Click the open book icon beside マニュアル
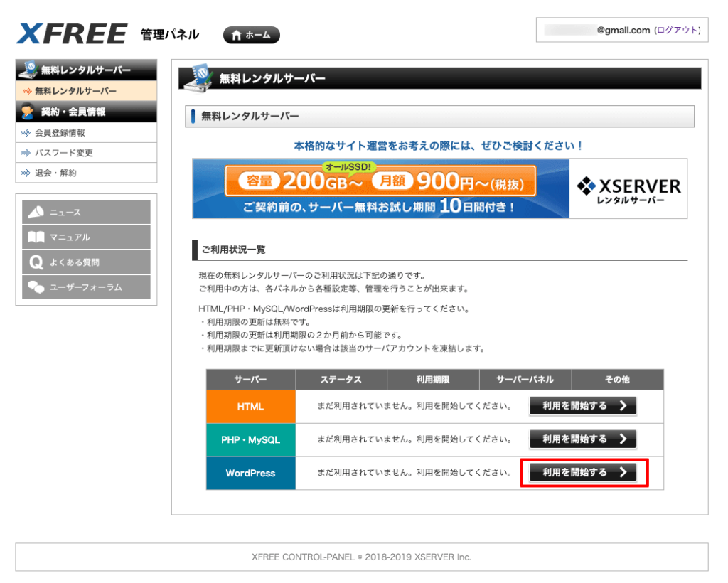728x583 pixels. point(36,237)
